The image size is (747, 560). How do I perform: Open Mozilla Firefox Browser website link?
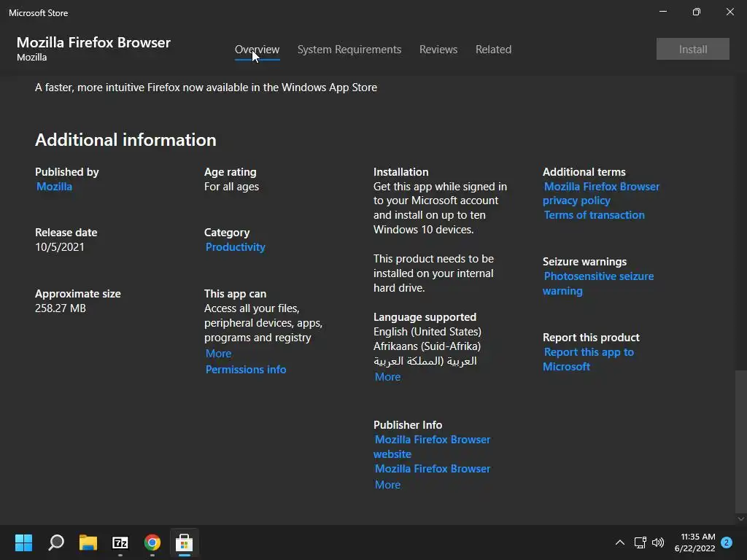[432, 447]
